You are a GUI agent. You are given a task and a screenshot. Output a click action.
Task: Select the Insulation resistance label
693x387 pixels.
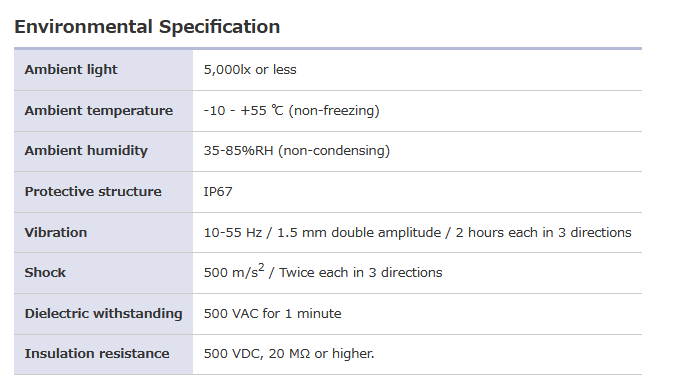click(x=97, y=354)
